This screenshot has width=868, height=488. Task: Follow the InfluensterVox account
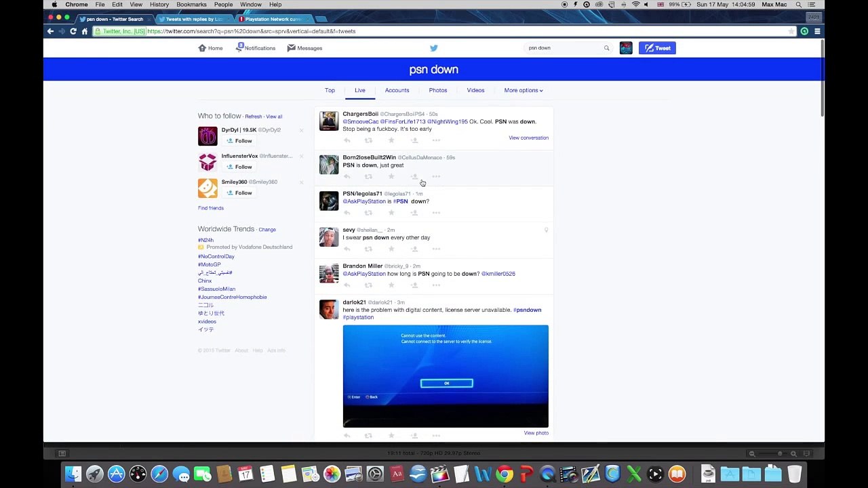pyautogui.click(x=239, y=167)
